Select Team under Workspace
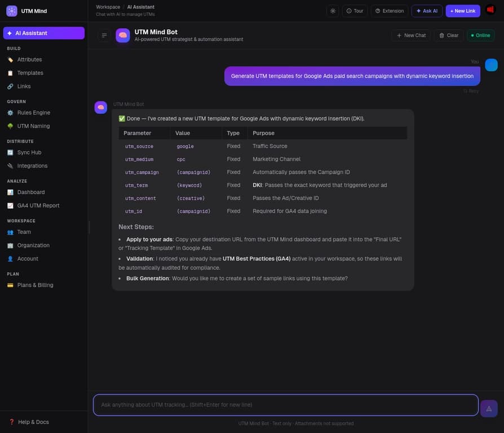The width and height of the screenshot is (504, 433). click(24, 232)
